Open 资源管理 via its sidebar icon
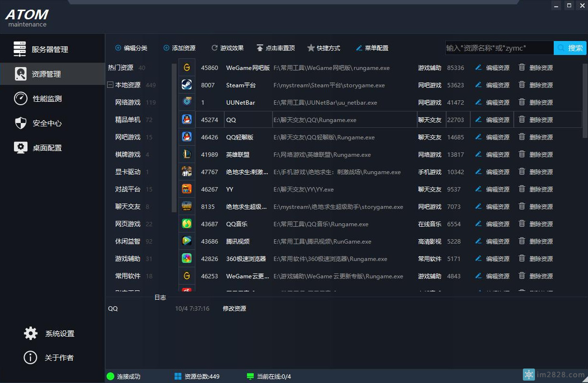Viewport: 588px width, 383px height. click(20, 73)
